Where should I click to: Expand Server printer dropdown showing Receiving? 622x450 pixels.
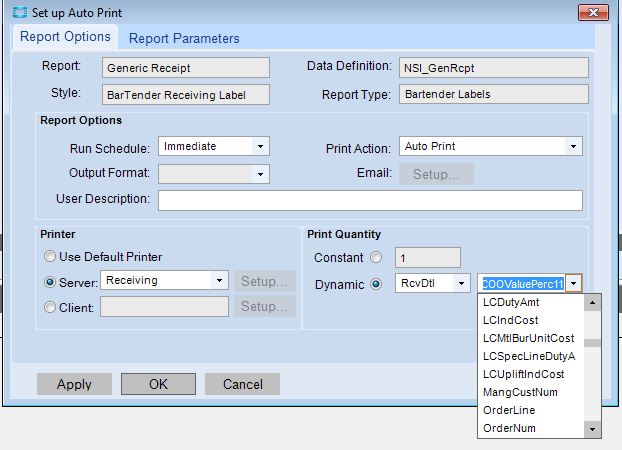pyautogui.click(x=219, y=280)
